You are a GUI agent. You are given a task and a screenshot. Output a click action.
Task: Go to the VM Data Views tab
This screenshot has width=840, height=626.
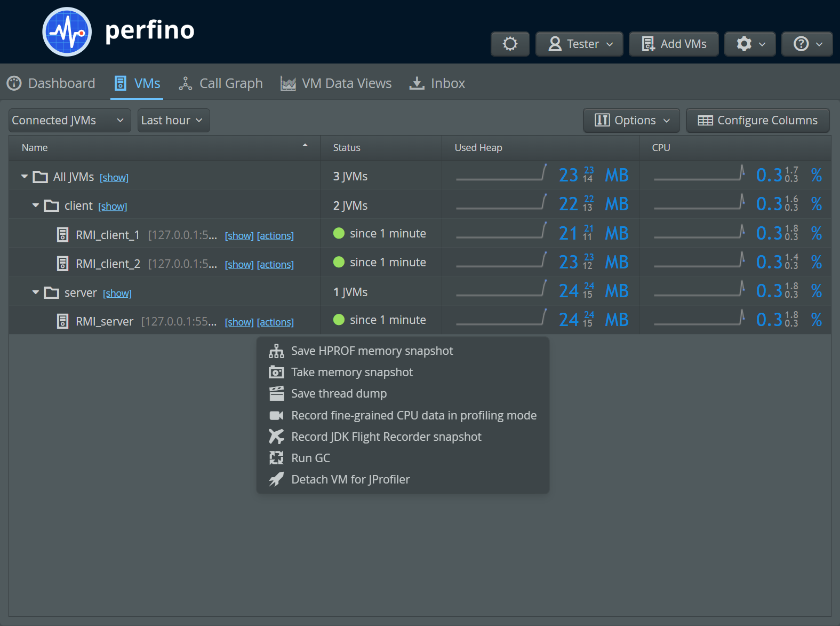pos(336,83)
